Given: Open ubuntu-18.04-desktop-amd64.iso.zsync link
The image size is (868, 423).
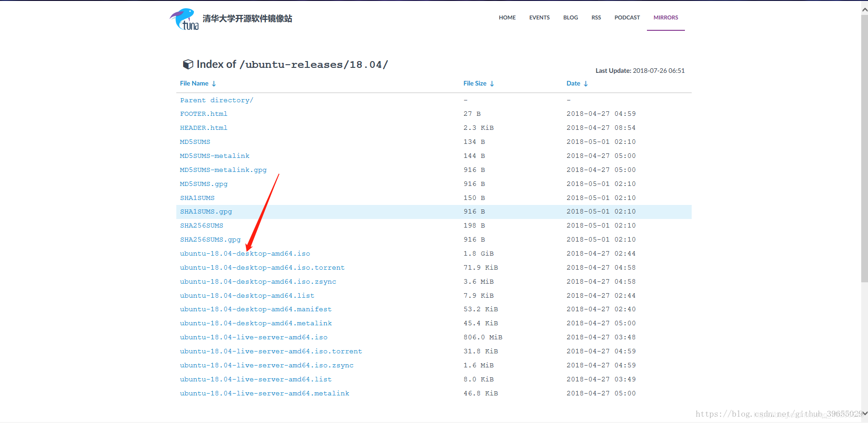Looking at the screenshot, I should pos(258,282).
